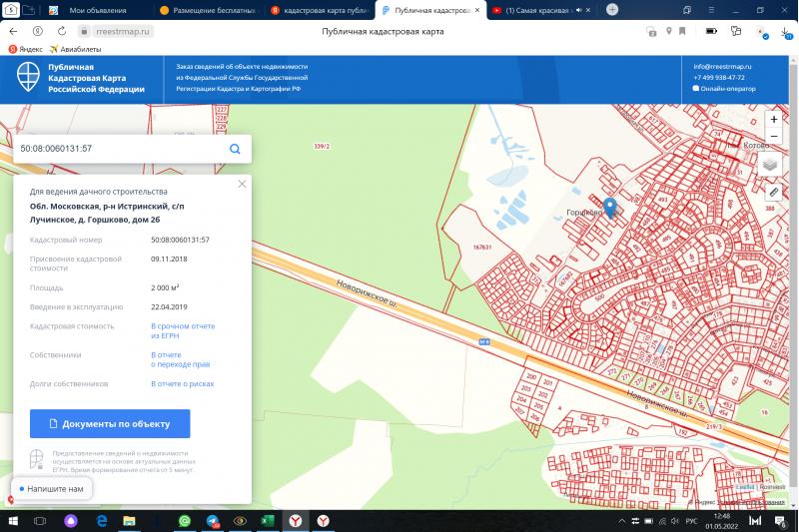This screenshot has width=799, height=532.
Task: Reload the page with refresh icon
Action: tap(62, 31)
